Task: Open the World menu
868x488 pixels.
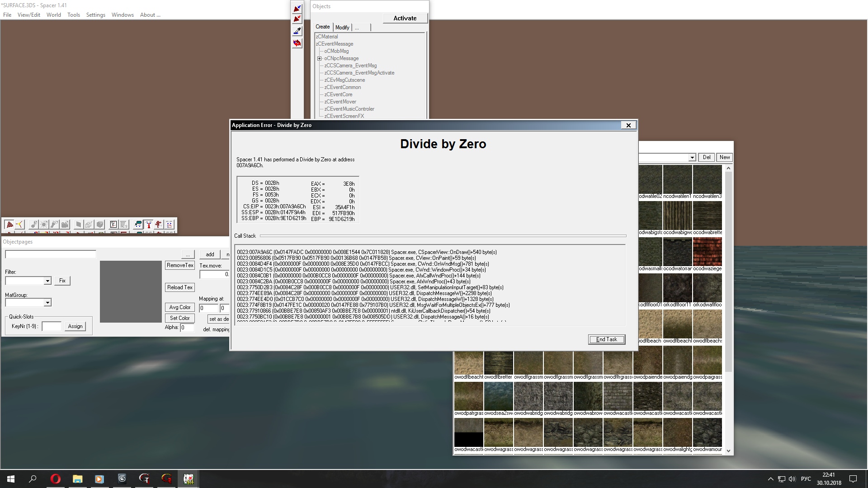Action: pyautogui.click(x=54, y=15)
